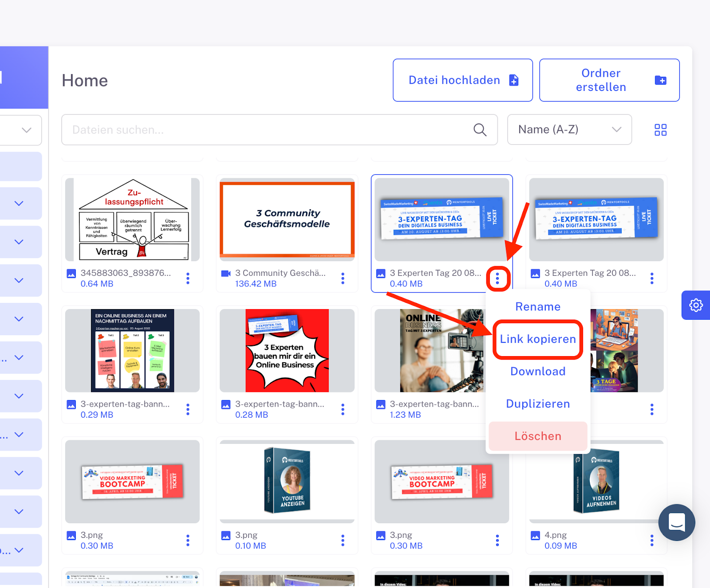Click the 0.10 MB file size
This screenshot has height=588, width=710.
(251, 546)
